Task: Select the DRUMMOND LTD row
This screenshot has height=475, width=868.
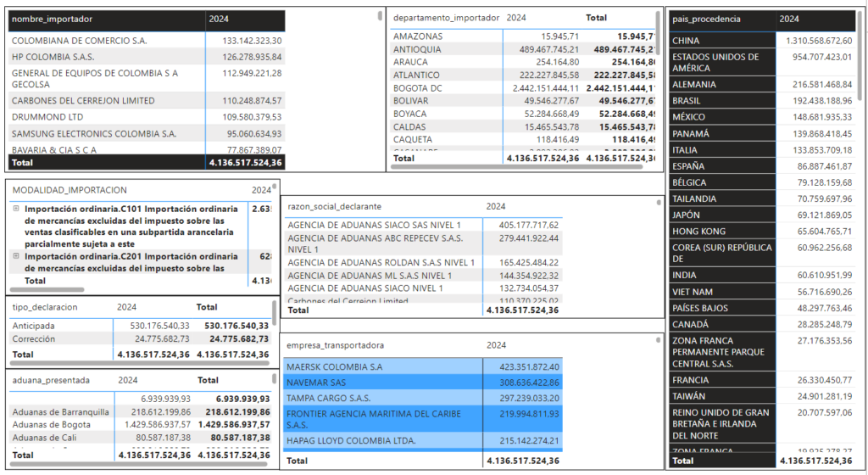Action: (147, 117)
